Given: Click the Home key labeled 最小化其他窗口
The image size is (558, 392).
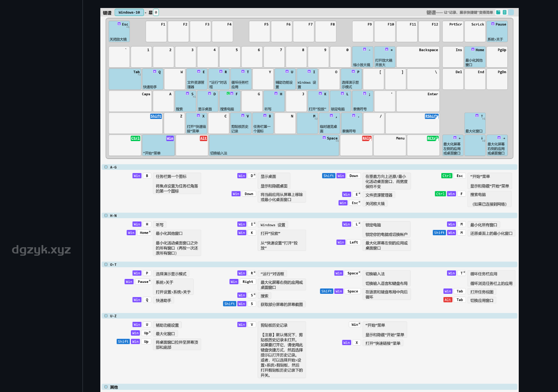Looking at the screenshot, I should coord(475,57).
